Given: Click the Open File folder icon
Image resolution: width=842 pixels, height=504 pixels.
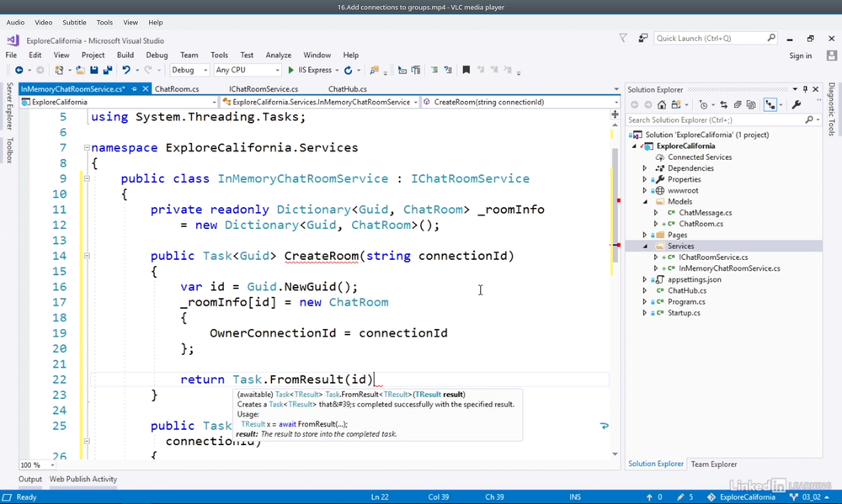Looking at the screenshot, I should [x=80, y=71].
